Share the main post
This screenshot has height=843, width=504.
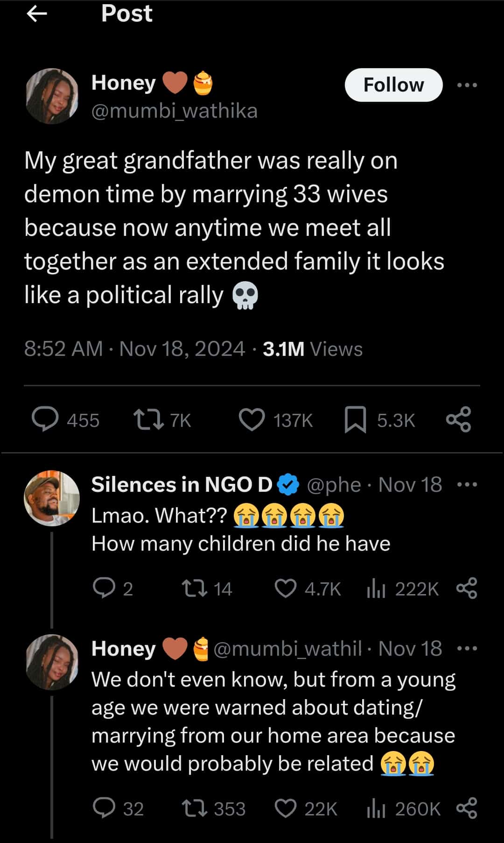(x=459, y=419)
